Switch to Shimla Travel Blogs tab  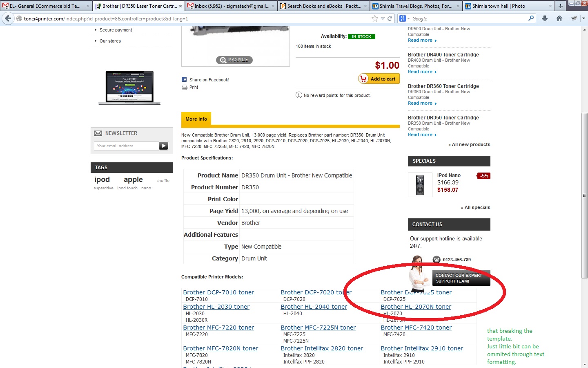click(x=416, y=6)
